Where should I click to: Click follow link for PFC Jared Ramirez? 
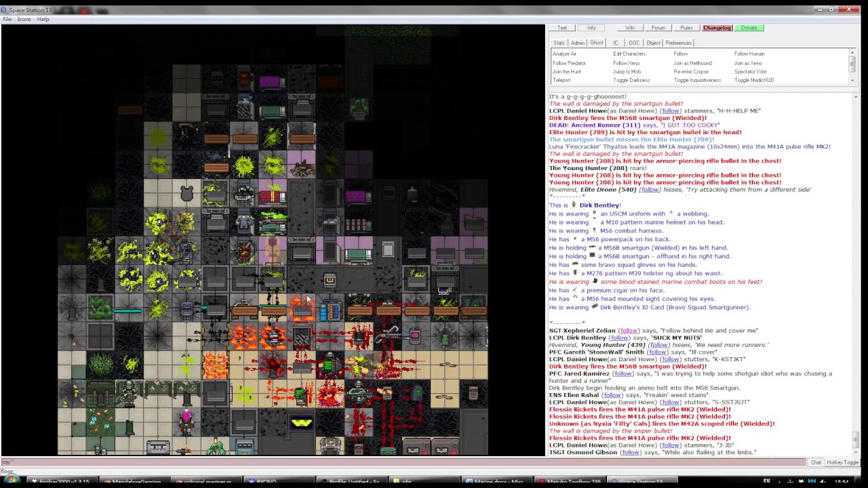tap(623, 373)
